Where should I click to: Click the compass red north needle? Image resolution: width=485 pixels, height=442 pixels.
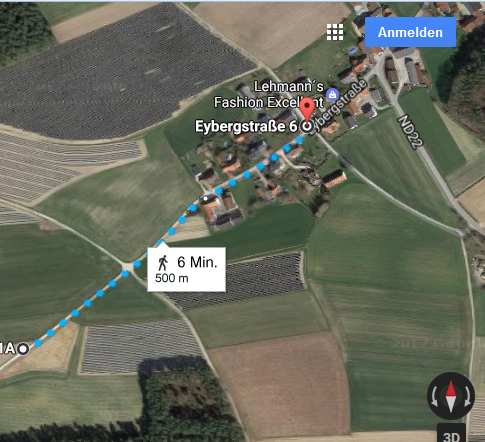point(451,388)
